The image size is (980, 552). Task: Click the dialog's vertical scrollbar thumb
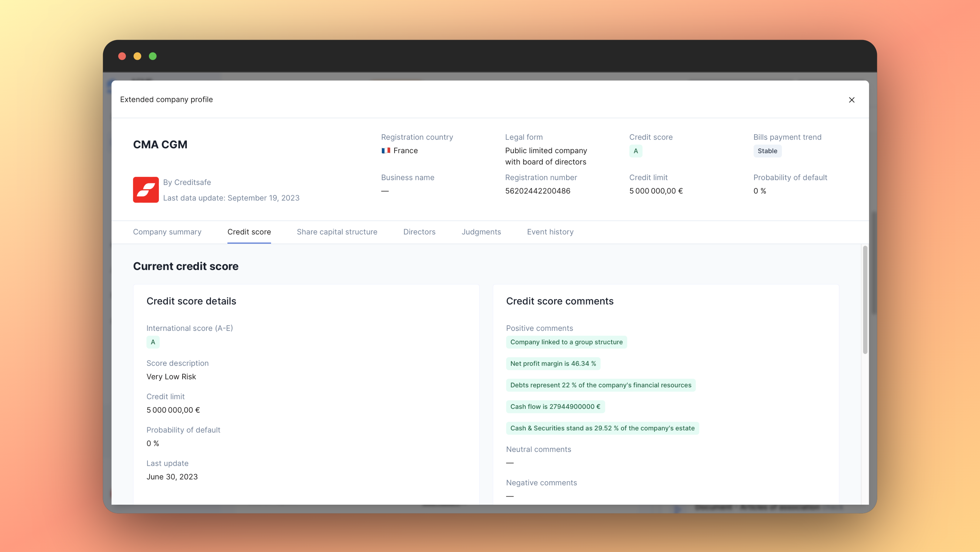tap(865, 300)
